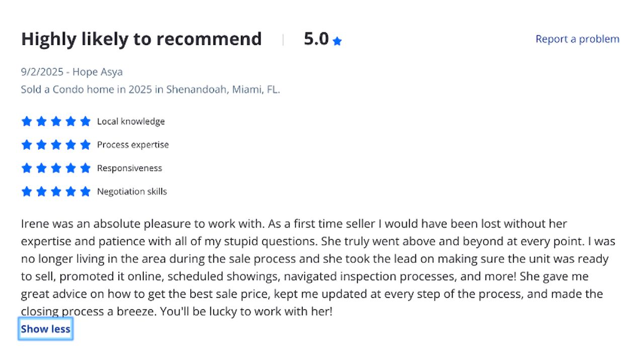Click the Process expertise label

pos(133,145)
